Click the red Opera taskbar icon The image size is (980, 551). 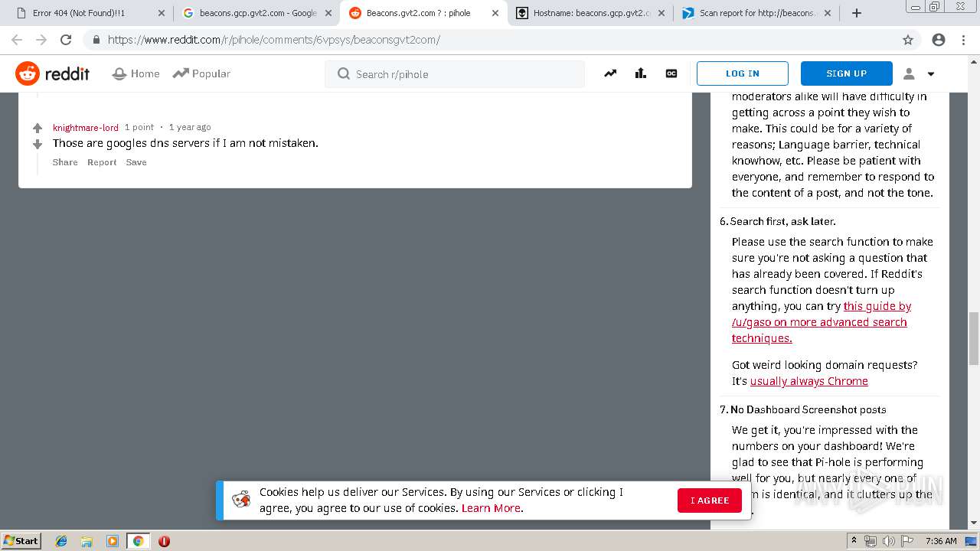point(164,541)
